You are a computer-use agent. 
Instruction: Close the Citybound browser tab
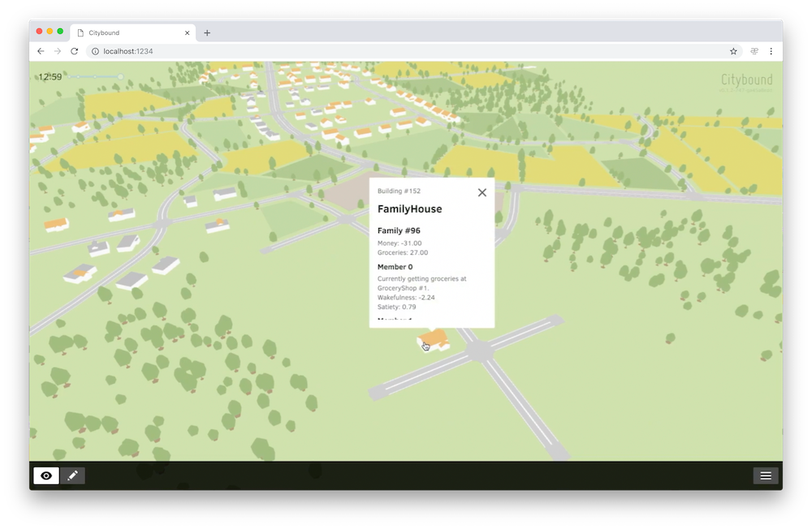(x=188, y=33)
